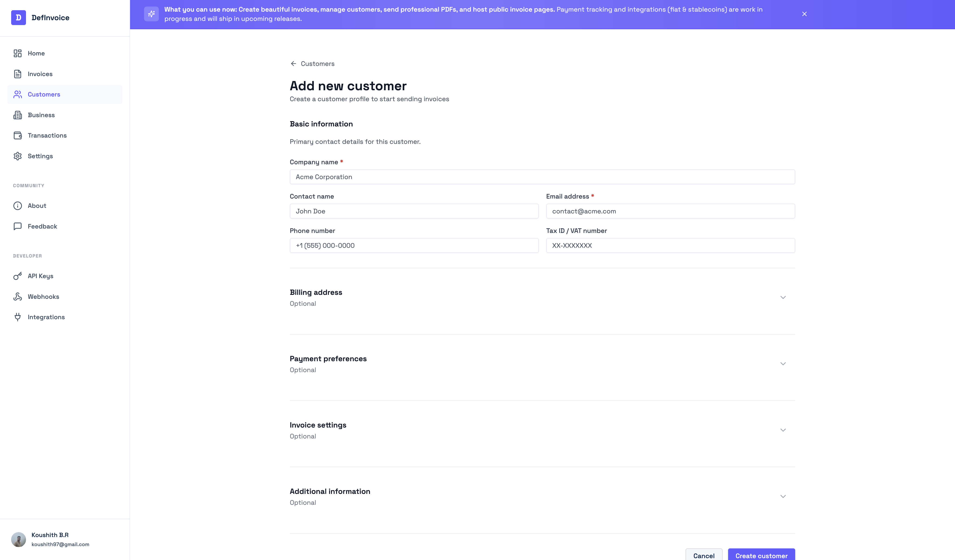
Task: Click the Integrations plug icon
Action: pos(17,317)
